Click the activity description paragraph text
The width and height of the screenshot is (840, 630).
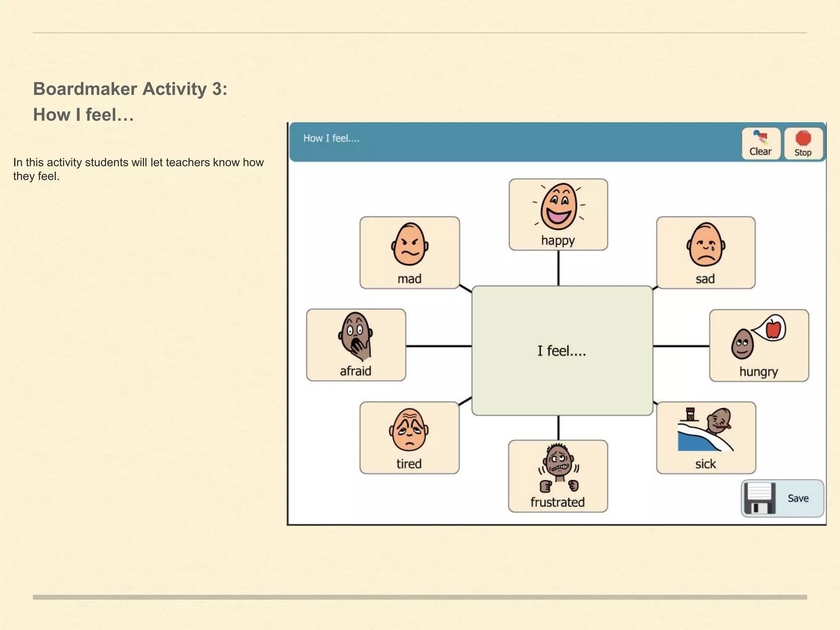click(138, 169)
